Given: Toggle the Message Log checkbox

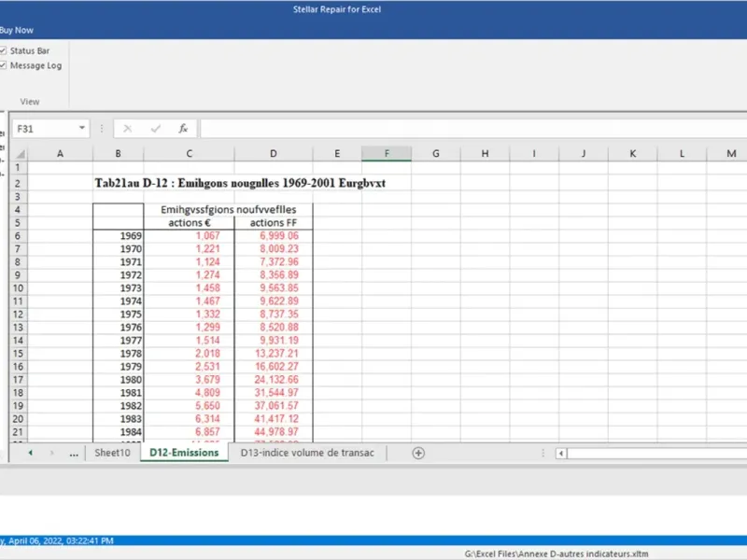Looking at the screenshot, I should click(x=3, y=65).
